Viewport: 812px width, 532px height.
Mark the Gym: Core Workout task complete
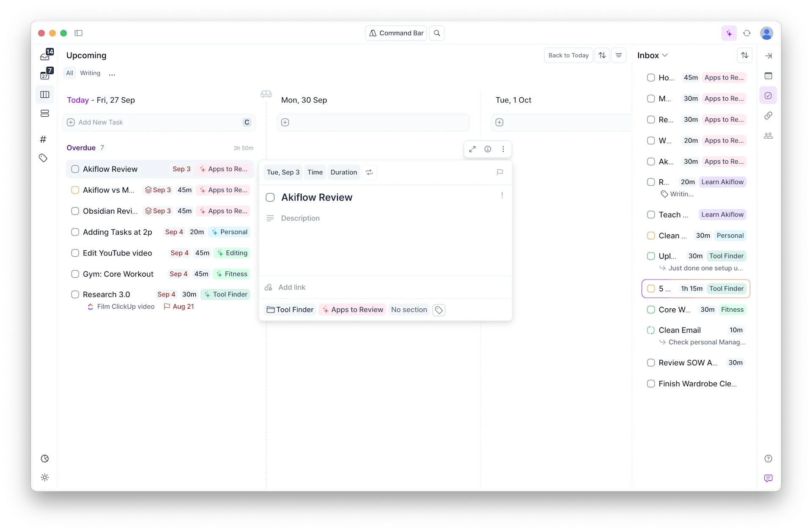pos(75,274)
